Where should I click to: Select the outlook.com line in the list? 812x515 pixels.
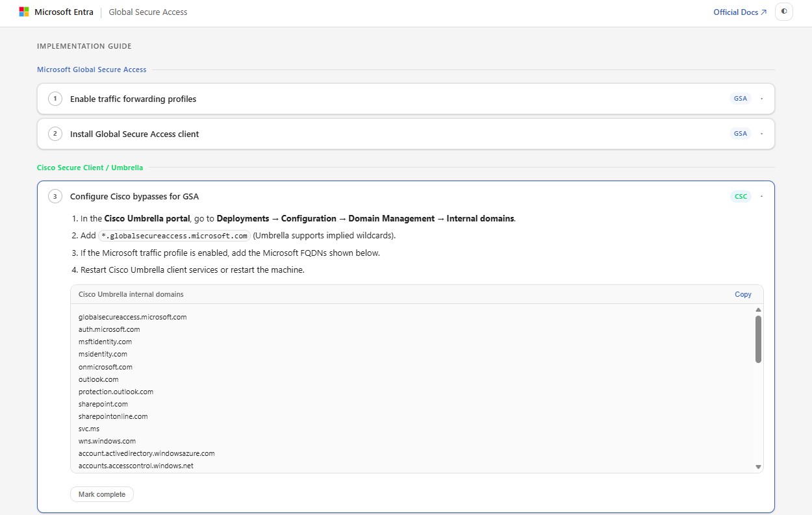[99, 379]
